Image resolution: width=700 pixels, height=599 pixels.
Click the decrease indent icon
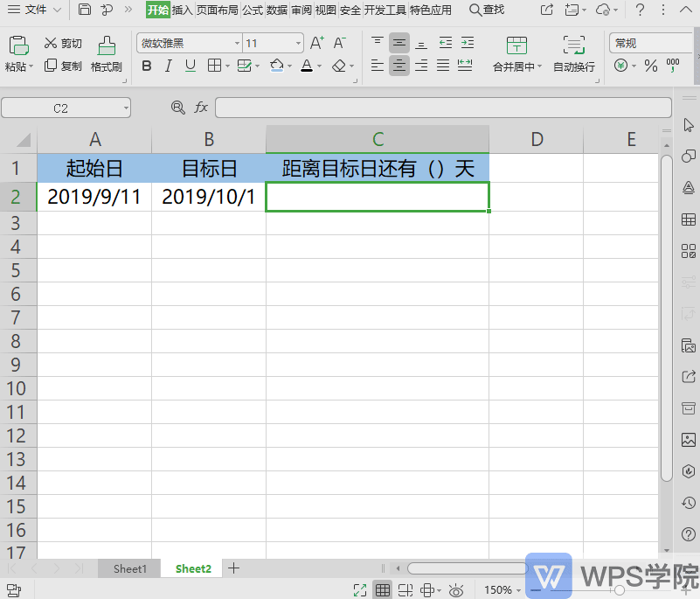[x=446, y=43]
